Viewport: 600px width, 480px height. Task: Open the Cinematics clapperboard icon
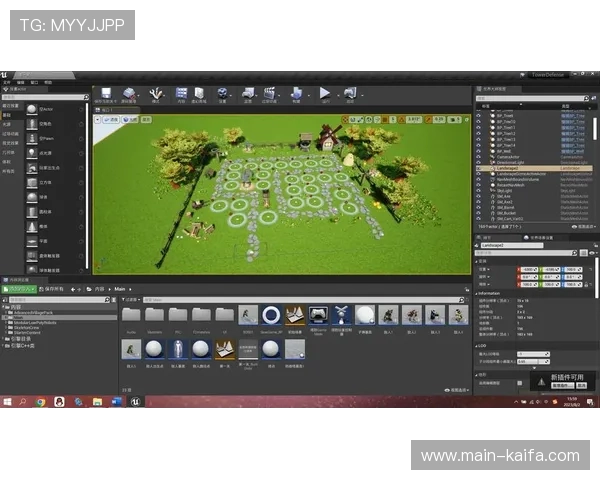(269, 93)
